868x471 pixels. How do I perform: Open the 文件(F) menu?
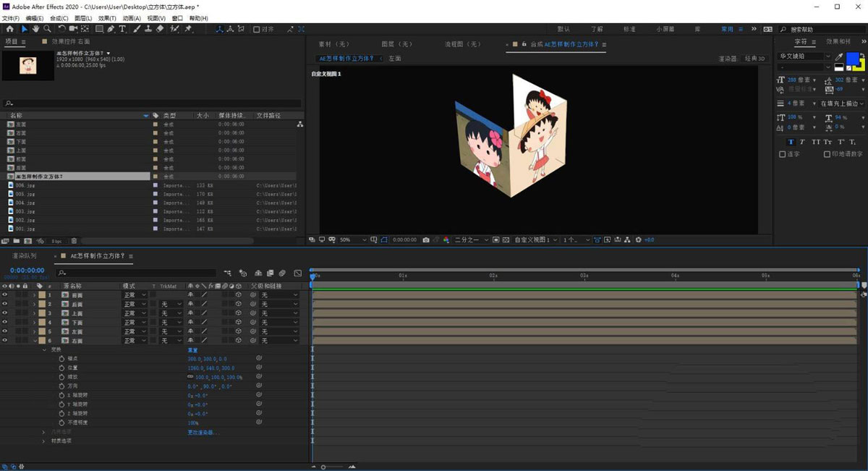pyautogui.click(x=11, y=18)
